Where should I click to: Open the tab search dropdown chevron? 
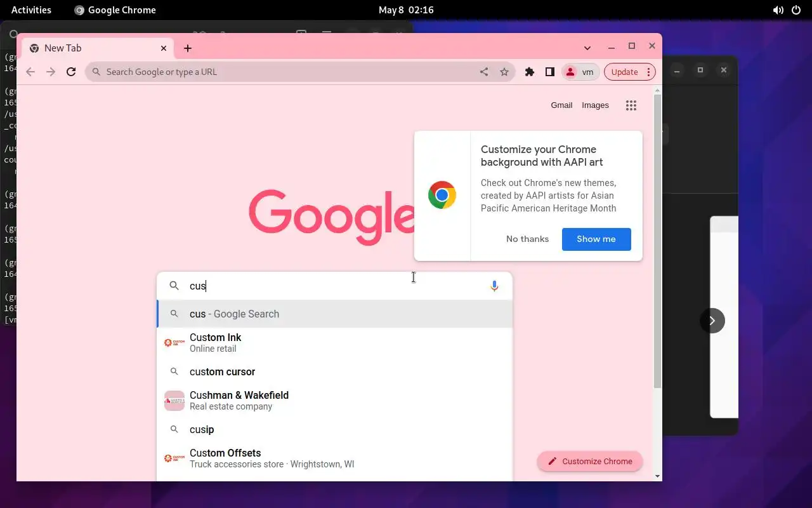click(x=587, y=48)
